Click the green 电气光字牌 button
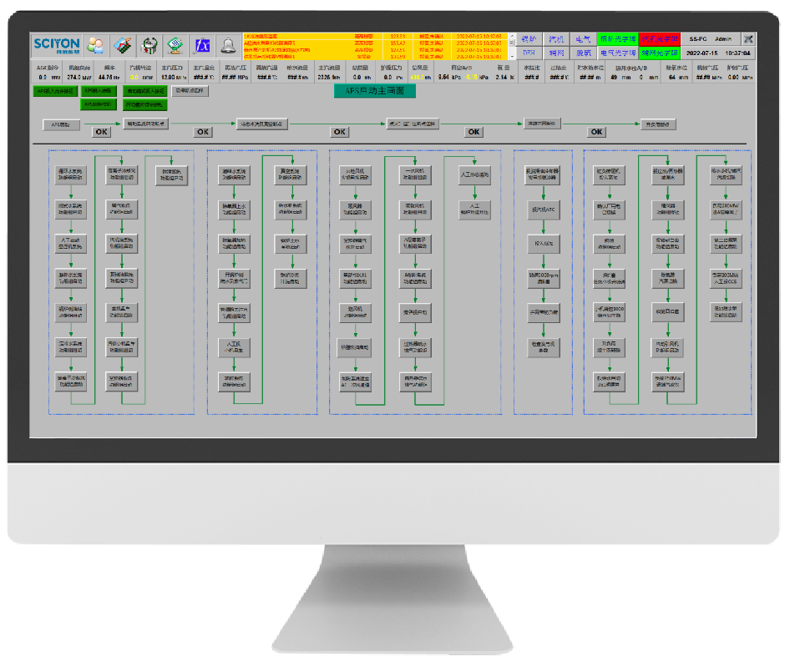This screenshot has width=790, height=672. [616, 52]
